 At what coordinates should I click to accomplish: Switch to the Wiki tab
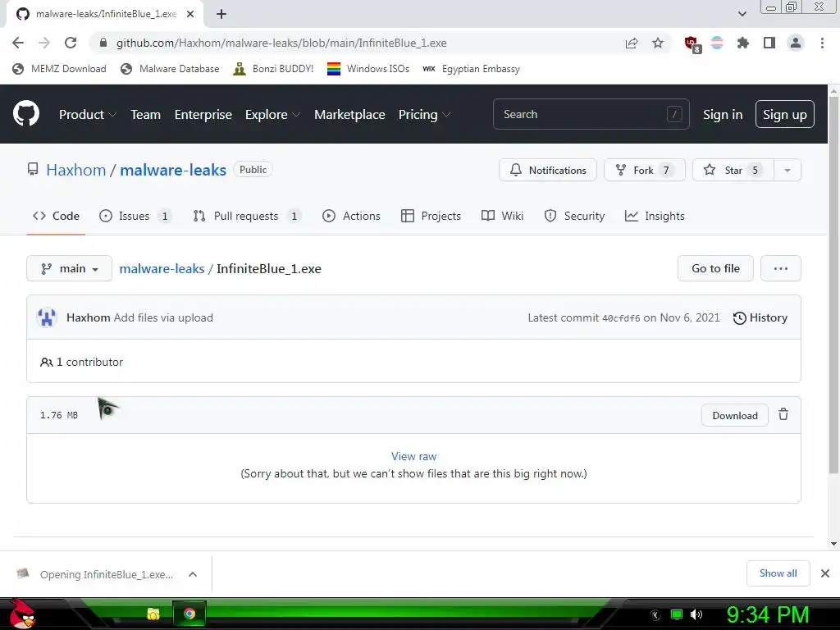pos(502,216)
